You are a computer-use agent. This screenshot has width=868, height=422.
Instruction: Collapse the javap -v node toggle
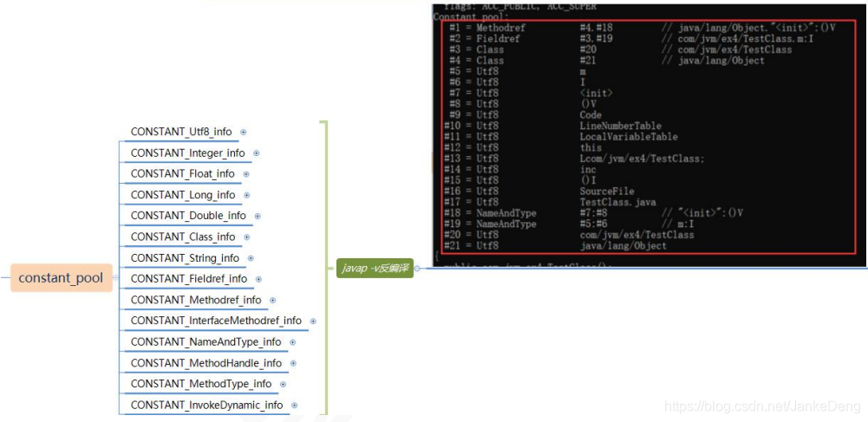417,269
